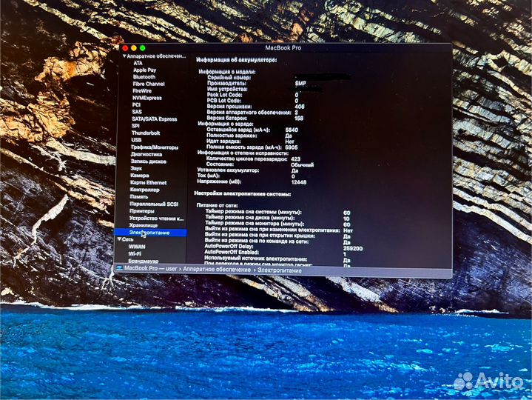532x400 pixels.
Task: Open Графика/Мониторы entry
Action: click(155, 147)
